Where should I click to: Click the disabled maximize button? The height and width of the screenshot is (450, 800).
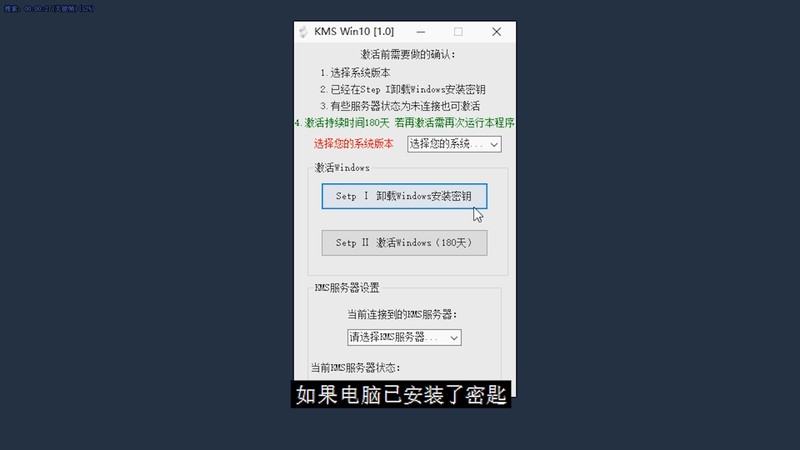(458, 32)
